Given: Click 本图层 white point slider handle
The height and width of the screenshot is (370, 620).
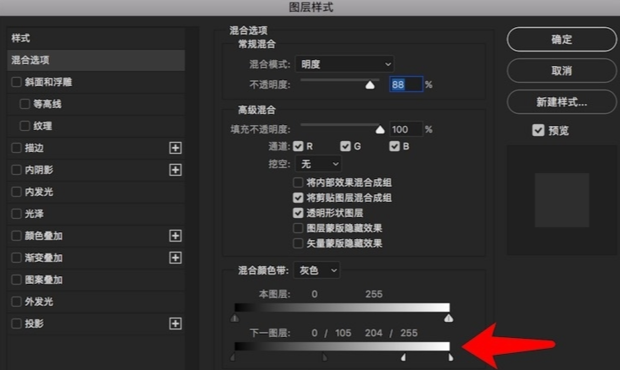Looking at the screenshot, I should 448,318.
